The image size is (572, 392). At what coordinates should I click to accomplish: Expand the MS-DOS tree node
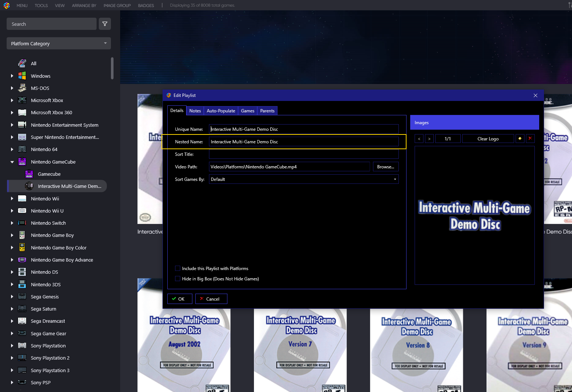click(12, 88)
